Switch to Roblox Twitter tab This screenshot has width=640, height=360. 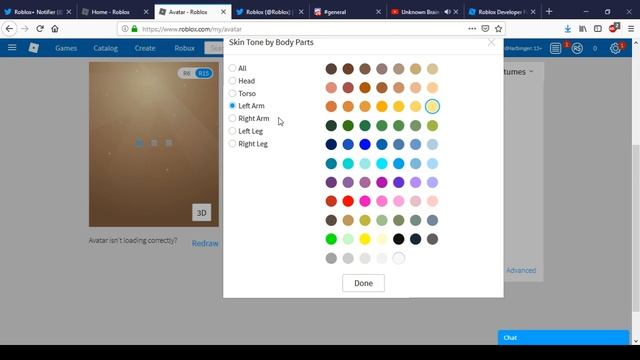tap(269, 12)
